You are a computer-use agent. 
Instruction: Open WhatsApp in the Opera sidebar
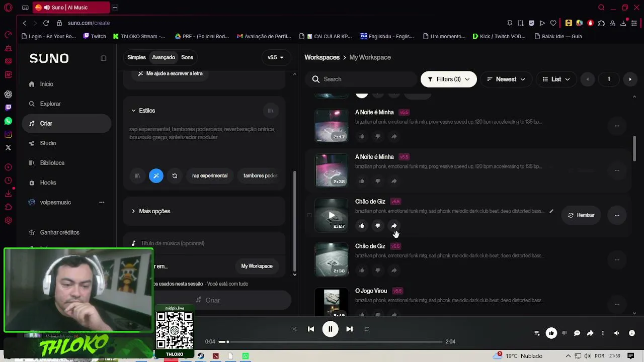pyautogui.click(x=8, y=121)
